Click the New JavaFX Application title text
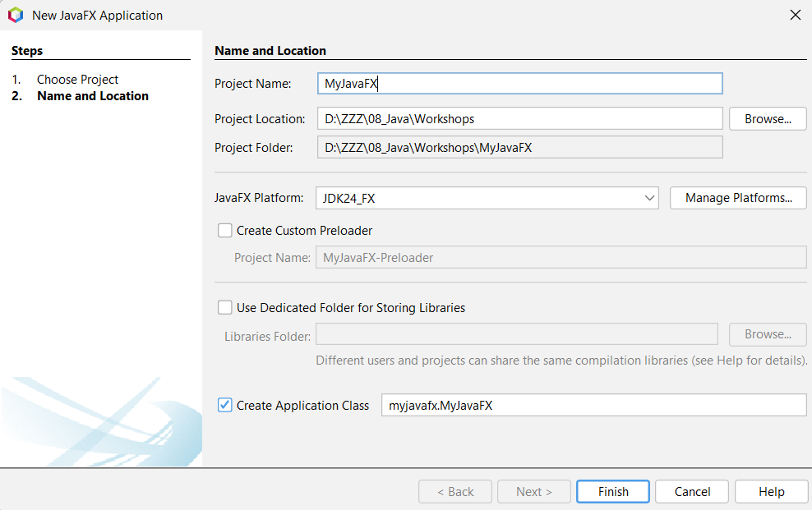The height and width of the screenshot is (510, 812). point(97,15)
